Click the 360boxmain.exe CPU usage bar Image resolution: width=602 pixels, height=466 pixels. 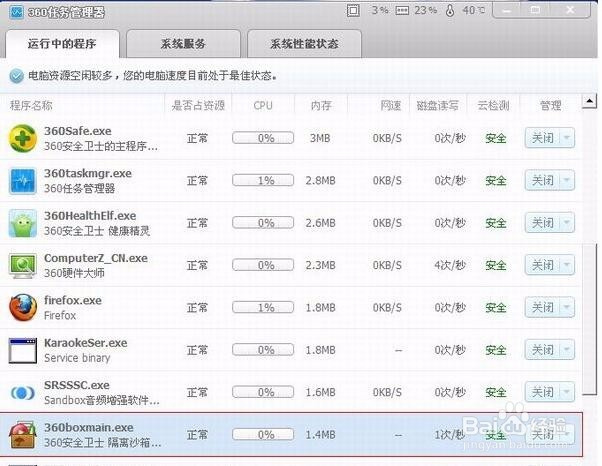263,435
